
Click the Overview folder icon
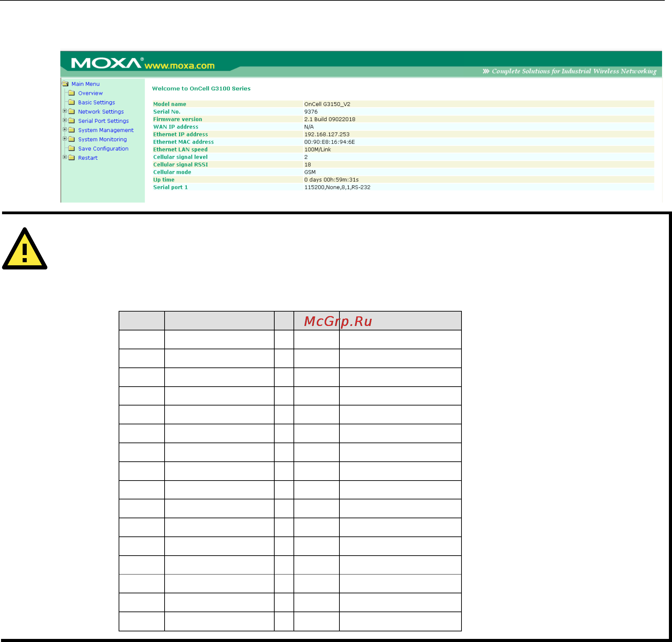pyautogui.click(x=71, y=93)
